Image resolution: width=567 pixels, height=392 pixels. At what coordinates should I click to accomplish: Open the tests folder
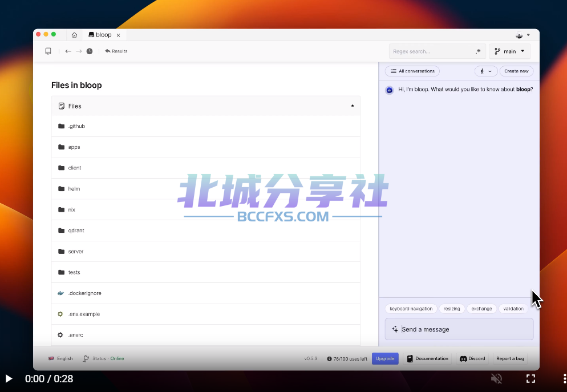(x=206, y=272)
